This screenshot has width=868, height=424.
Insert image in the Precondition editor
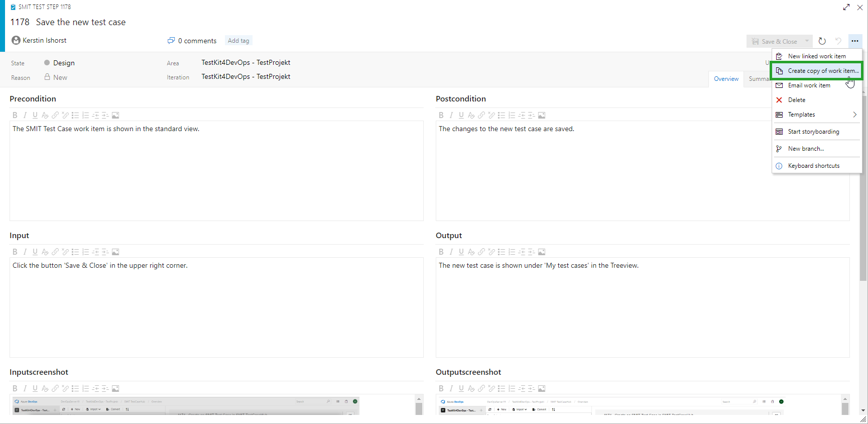click(x=115, y=116)
